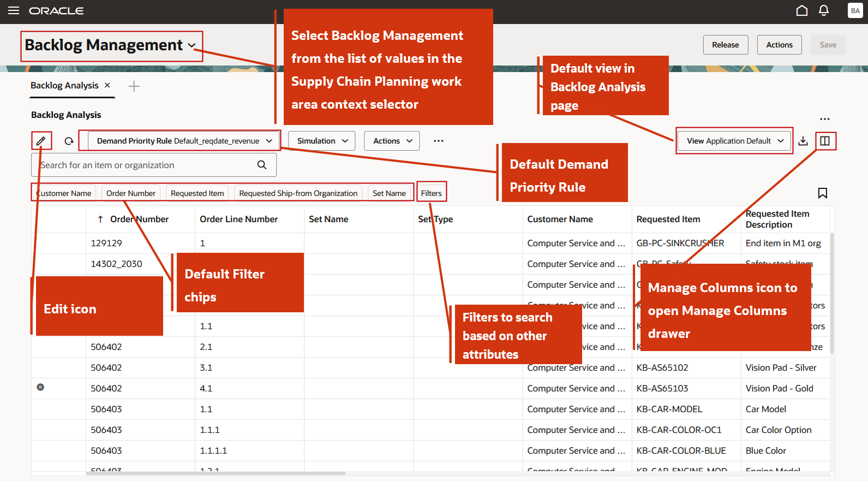Select KB-CAR-MODEL item cell
Viewport: 868px width, 481px height.
click(686, 409)
